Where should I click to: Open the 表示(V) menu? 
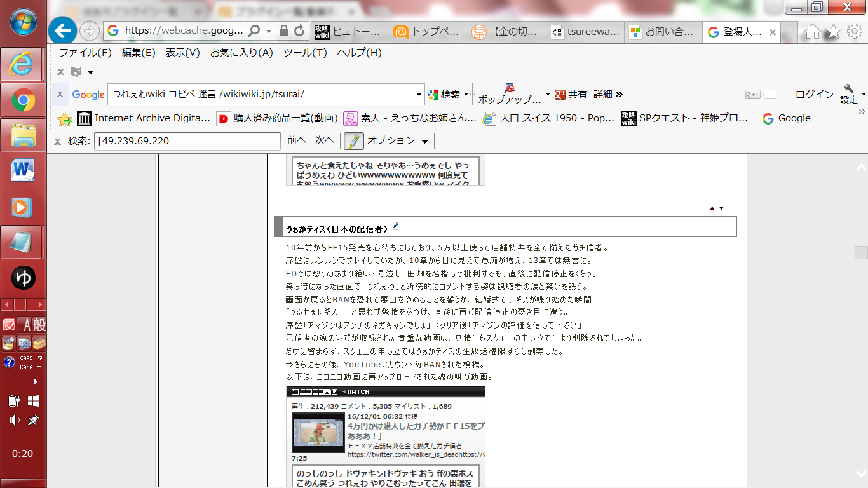tap(183, 53)
